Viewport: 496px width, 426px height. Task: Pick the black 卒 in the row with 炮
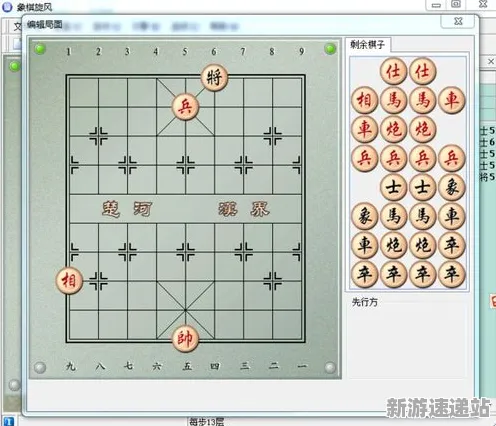(451, 245)
